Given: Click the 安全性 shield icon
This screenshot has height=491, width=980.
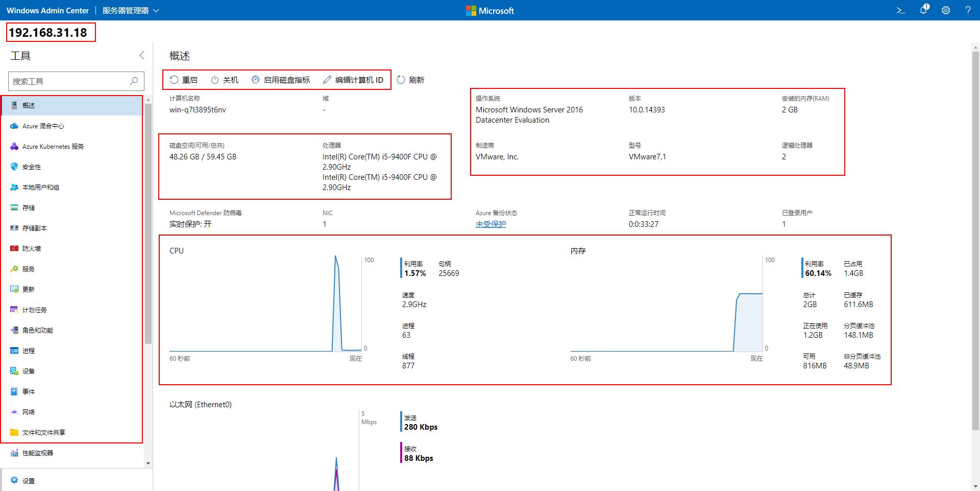Looking at the screenshot, I should 14,167.
